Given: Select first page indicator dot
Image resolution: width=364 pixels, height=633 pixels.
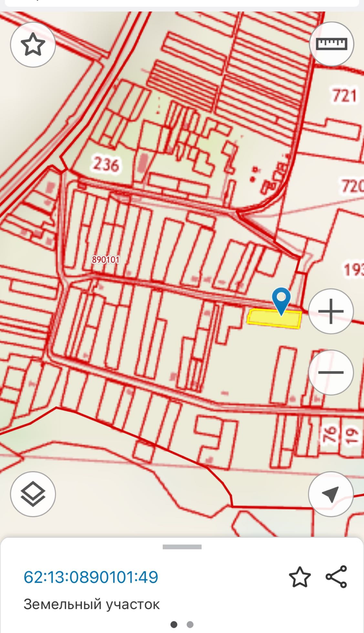Looking at the screenshot, I should [x=174, y=624].
